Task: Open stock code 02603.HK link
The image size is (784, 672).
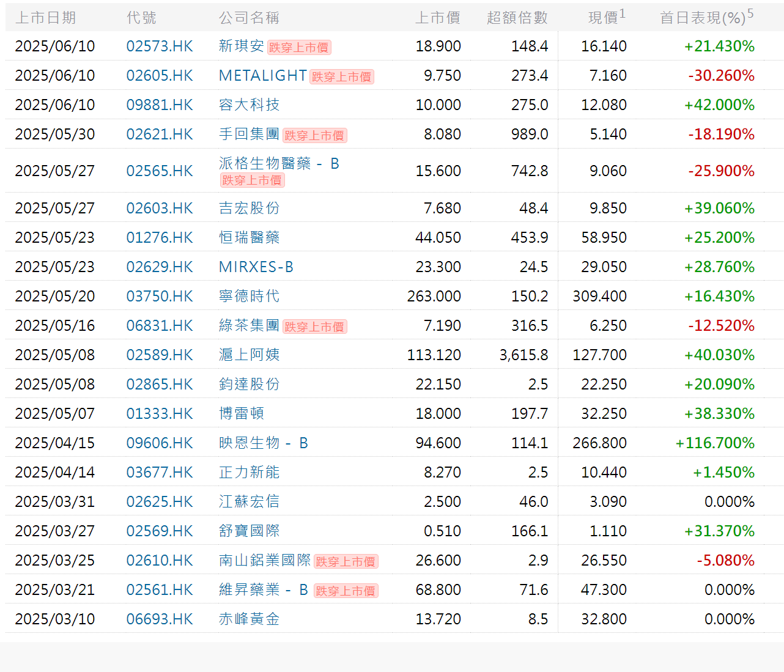Action: click(x=160, y=209)
